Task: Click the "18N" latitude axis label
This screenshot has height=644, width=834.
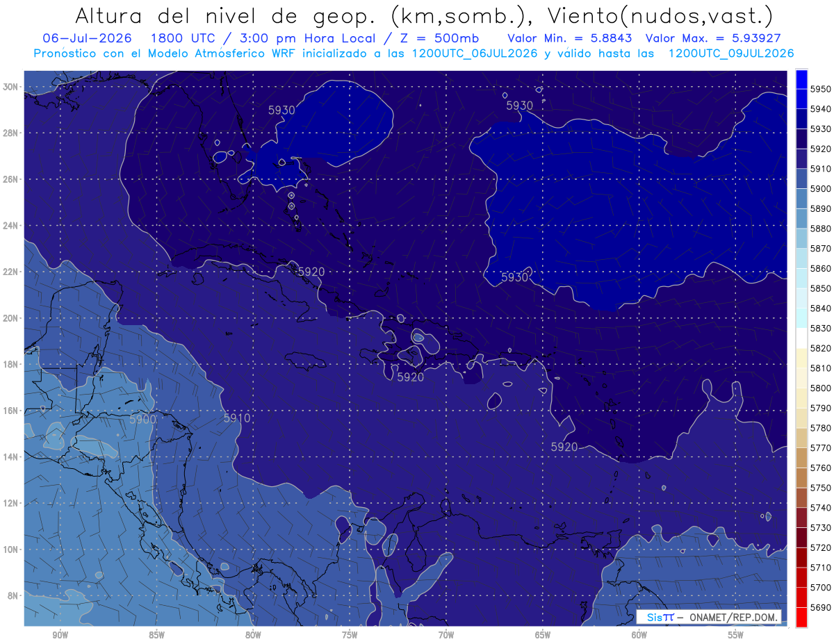Action: (10, 364)
